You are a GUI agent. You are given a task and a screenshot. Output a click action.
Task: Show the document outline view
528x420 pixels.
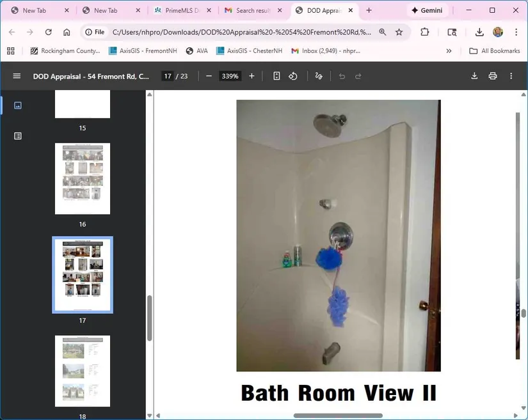18,136
